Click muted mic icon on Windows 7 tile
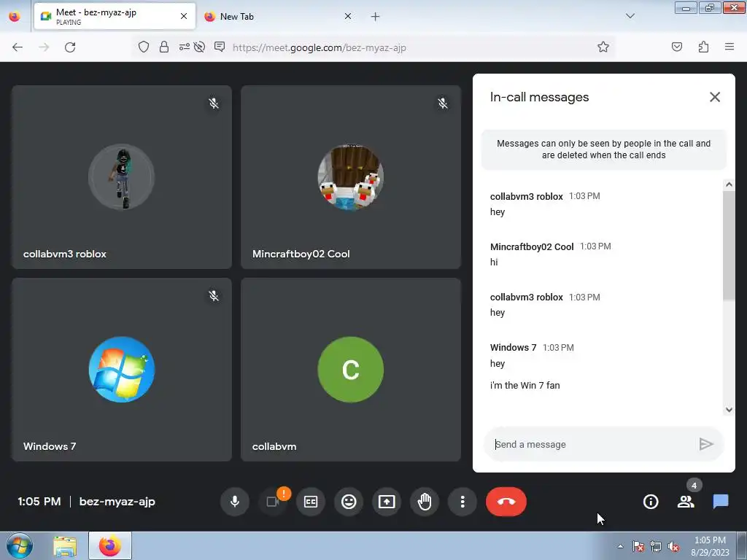This screenshot has height=560, width=747. click(x=214, y=296)
